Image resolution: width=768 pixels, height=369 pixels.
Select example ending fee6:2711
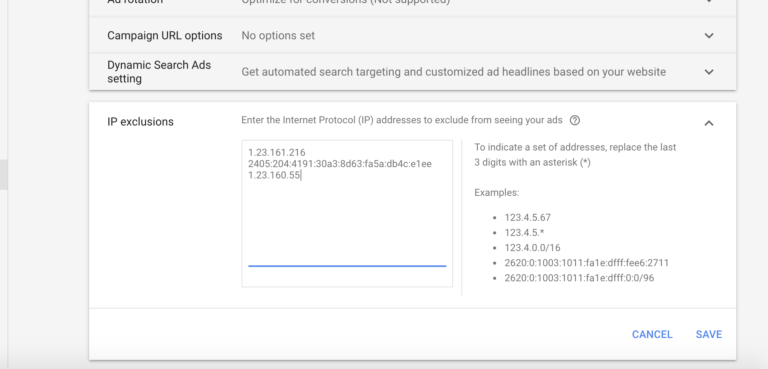[586, 263]
